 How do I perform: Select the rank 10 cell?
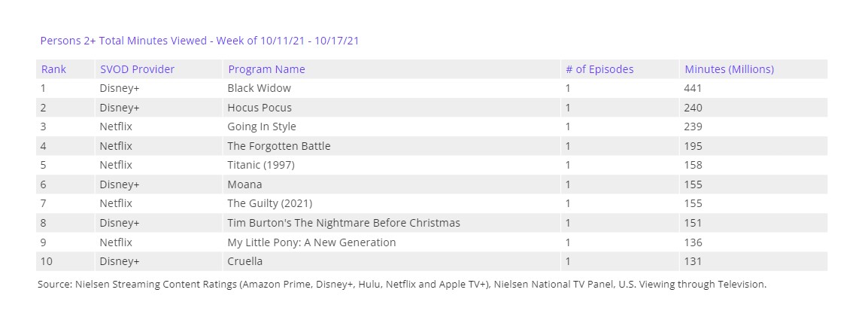[47, 261]
